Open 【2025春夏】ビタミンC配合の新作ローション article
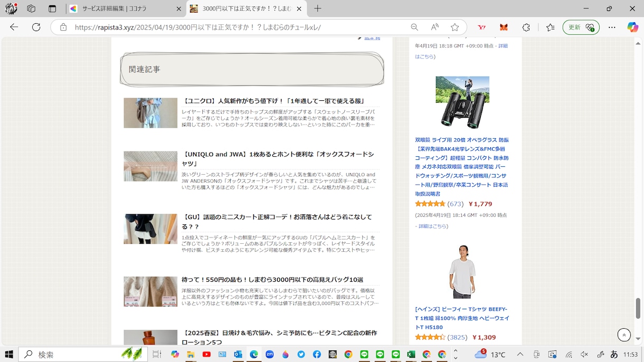Viewport: 644px width, 362px height. [x=279, y=337]
